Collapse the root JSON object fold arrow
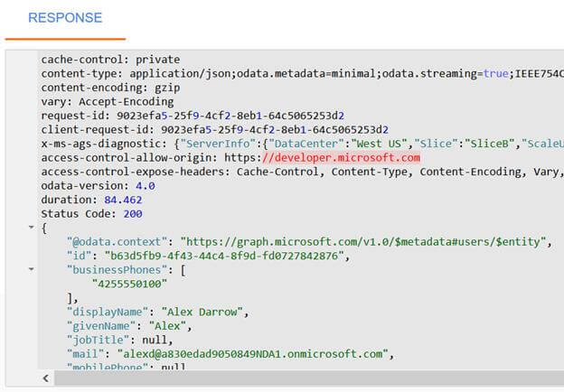Image resolution: width=564 pixels, height=392 pixels. click(33, 228)
